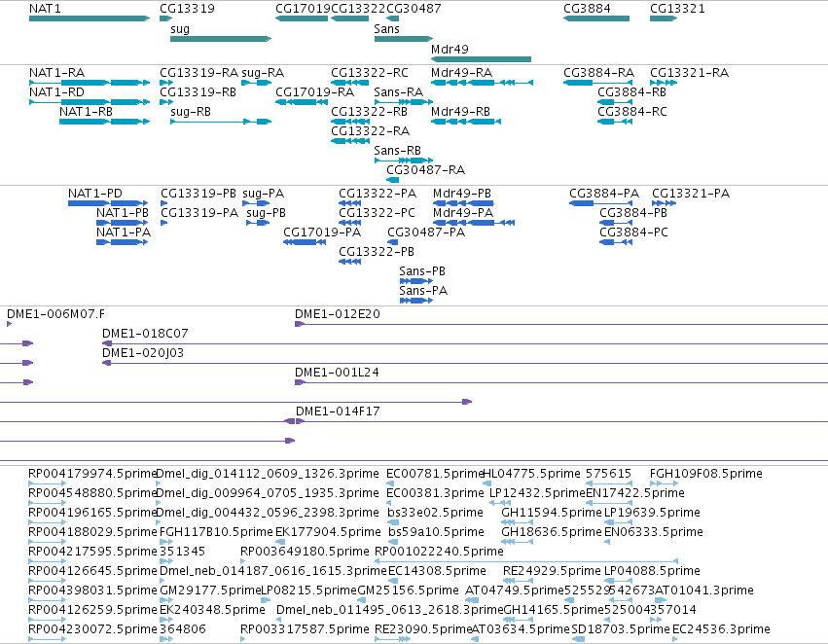Select transcript sug-RA
Image resolution: width=828 pixels, height=644 pixels.
(x=263, y=73)
